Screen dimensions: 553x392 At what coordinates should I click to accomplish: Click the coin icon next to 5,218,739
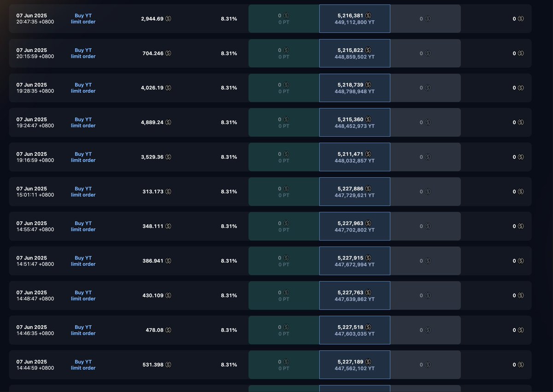pos(368,85)
